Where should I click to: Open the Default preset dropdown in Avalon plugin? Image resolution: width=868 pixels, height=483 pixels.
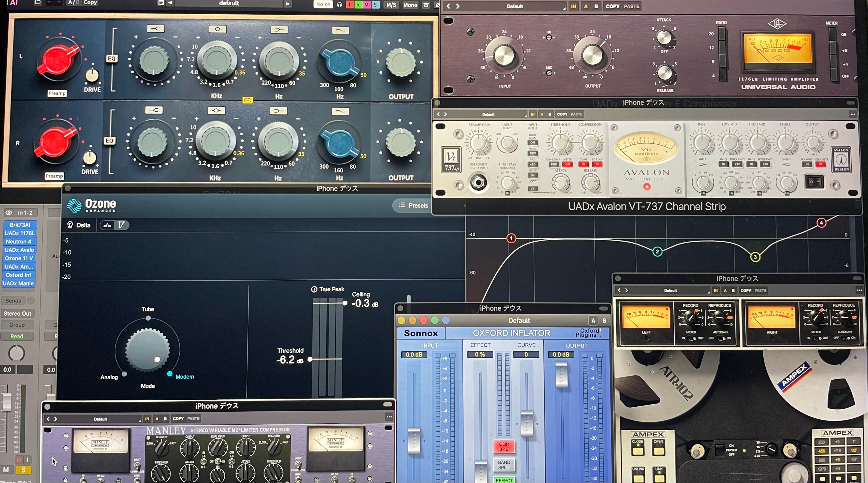(488, 114)
